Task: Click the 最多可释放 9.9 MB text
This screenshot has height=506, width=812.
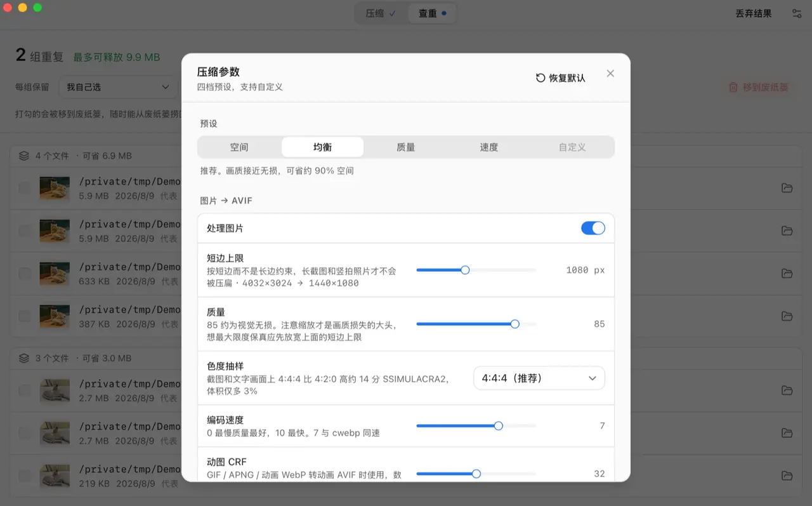Action: [x=117, y=57]
